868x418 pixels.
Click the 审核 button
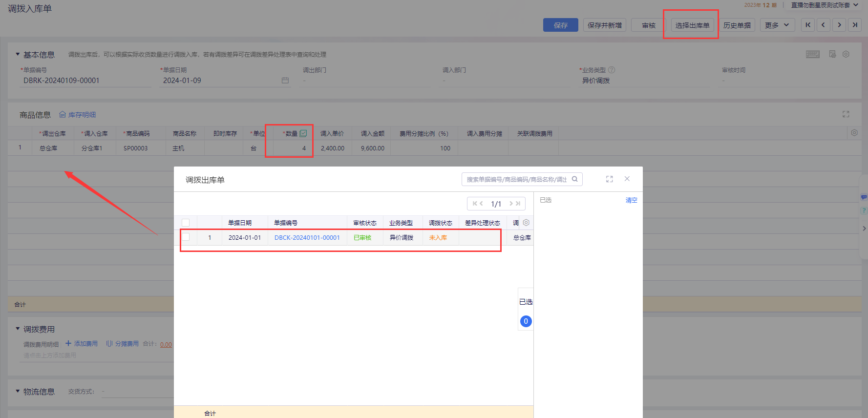point(649,25)
